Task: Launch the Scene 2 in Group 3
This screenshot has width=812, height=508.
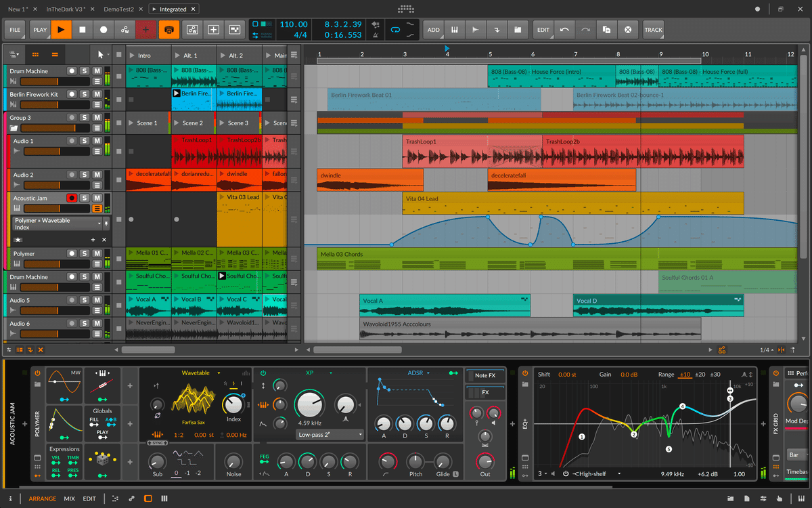Action: tap(177, 123)
